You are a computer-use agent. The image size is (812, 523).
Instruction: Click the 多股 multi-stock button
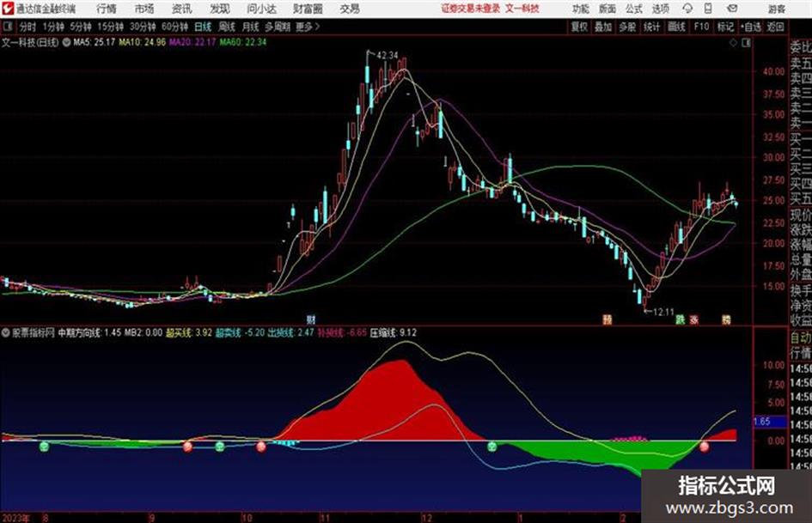coord(627,27)
